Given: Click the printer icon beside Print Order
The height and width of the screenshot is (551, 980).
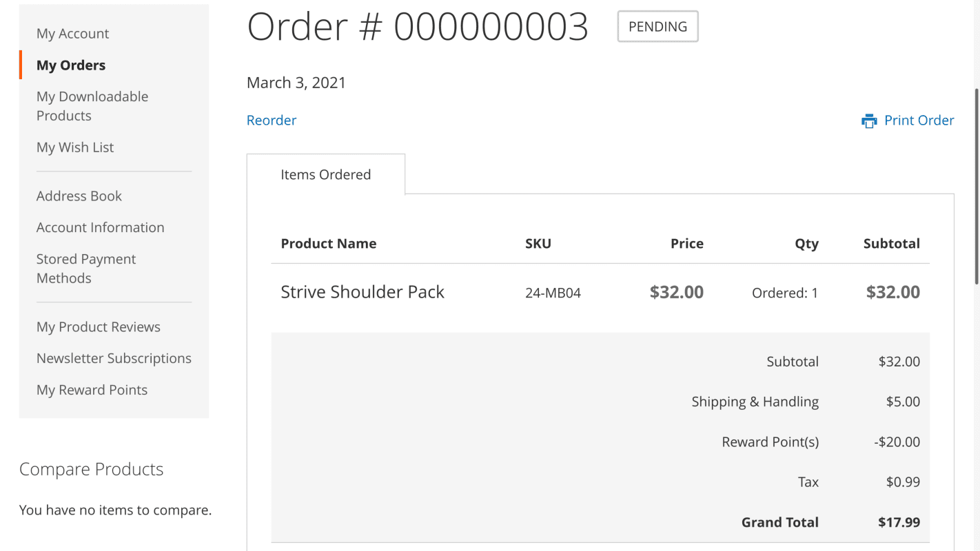Looking at the screenshot, I should tap(869, 121).
